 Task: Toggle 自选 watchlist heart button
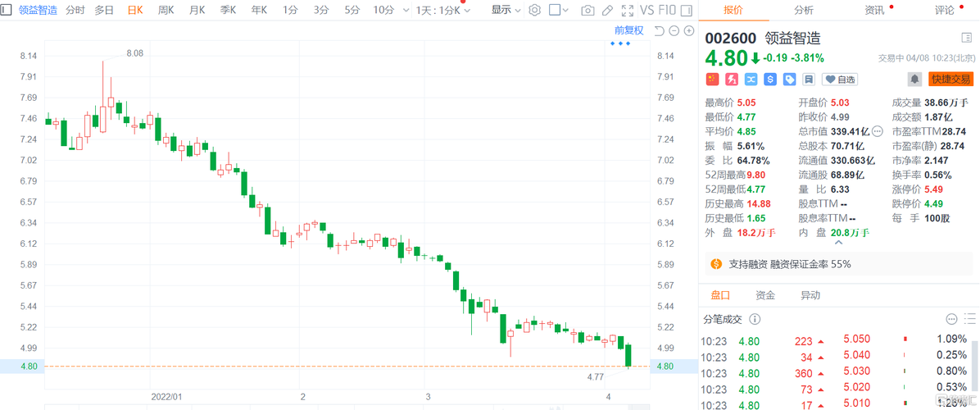[x=839, y=80]
